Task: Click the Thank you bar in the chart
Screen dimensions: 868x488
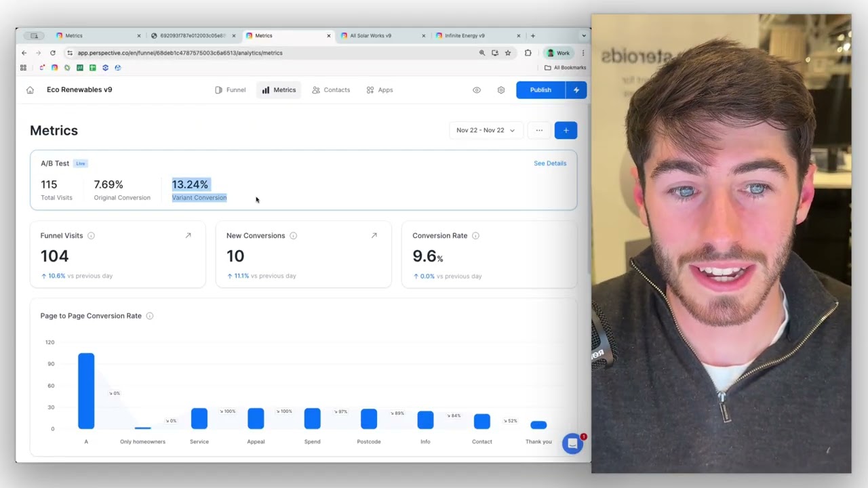Action: [x=538, y=425]
